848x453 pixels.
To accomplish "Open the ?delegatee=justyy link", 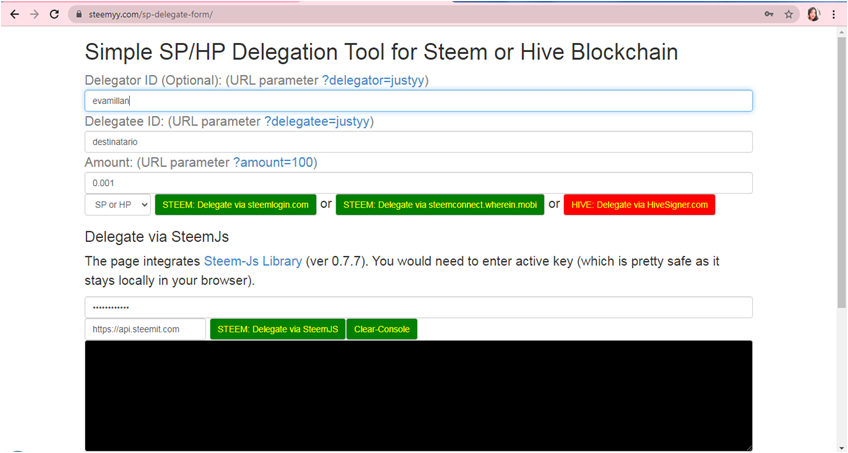I will [317, 122].
